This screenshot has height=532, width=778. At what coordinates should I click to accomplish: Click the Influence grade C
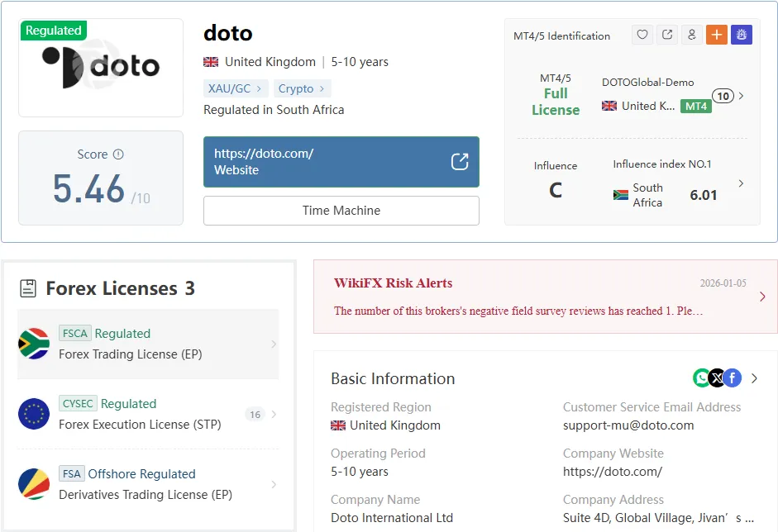556,190
